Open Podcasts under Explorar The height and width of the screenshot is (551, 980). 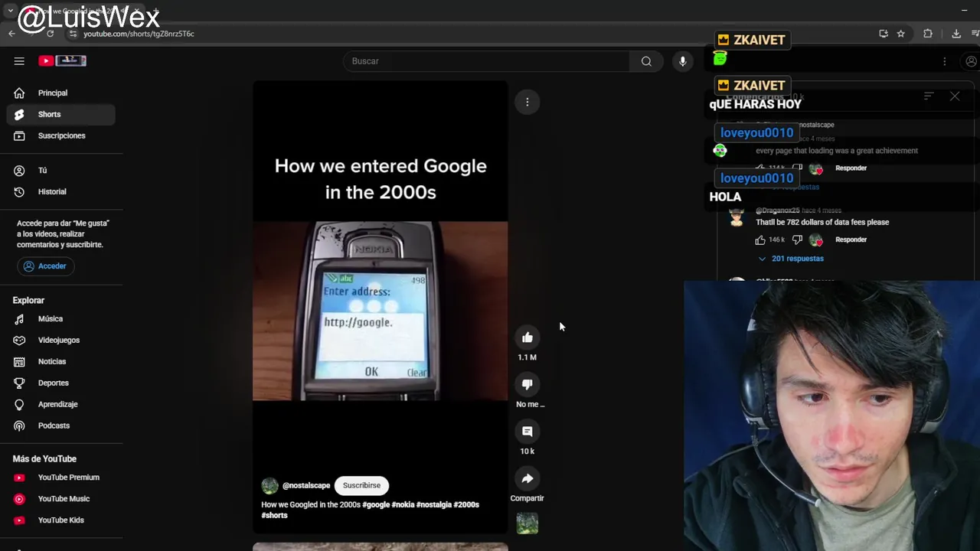(61, 425)
